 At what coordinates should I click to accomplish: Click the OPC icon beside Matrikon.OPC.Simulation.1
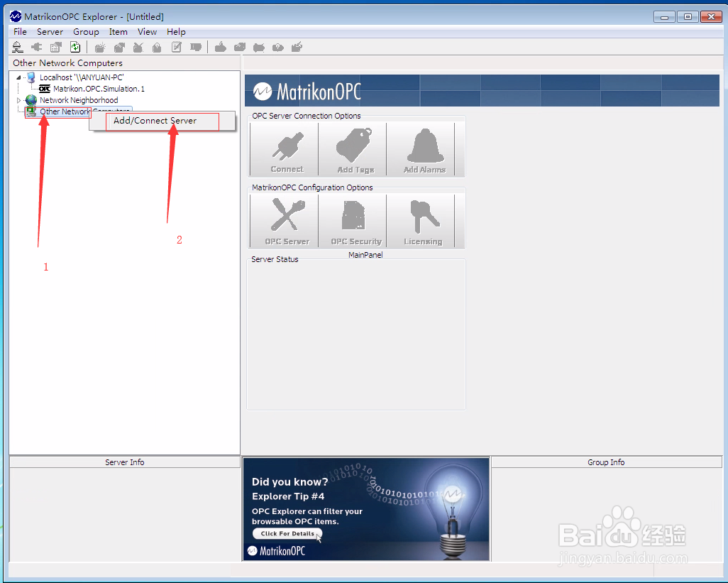pyautogui.click(x=45, y=89)
